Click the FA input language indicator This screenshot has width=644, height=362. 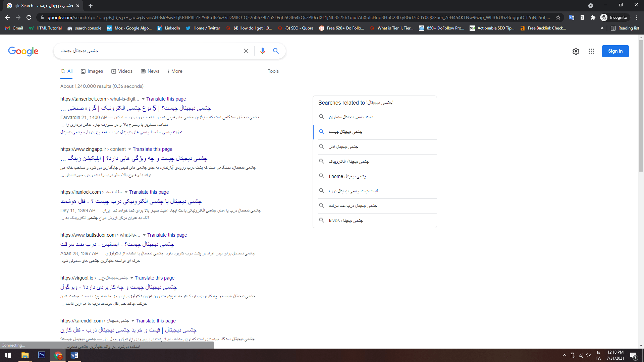point(598,356)
